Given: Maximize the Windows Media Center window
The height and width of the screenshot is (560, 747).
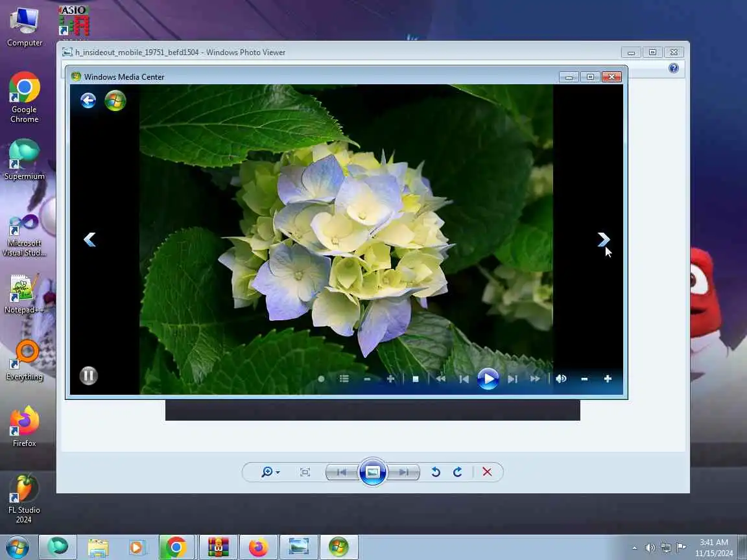Looking at the screenshot, I should point(590,76).
